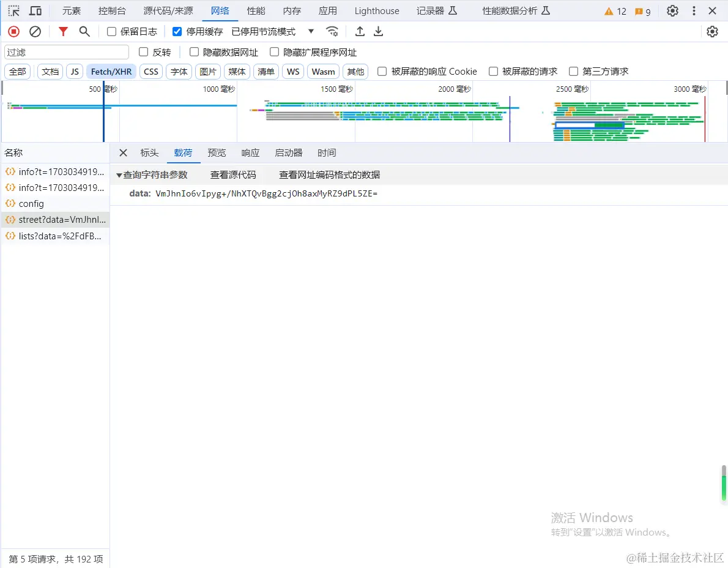Filter requests by 全部
The height and width of the screenshot is (568, 728).
point(17,72)
